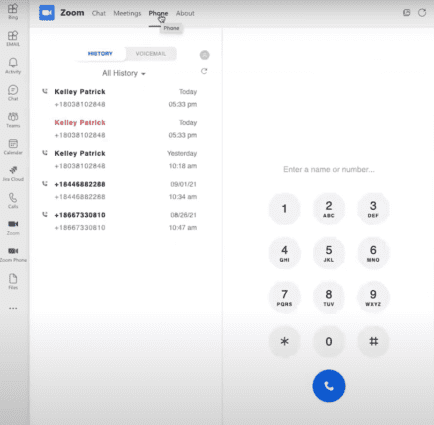Click the blue call button
Image resolution: width=434 pixels, height=425 pixels.
pyautogui.click(x=329, y=386)
